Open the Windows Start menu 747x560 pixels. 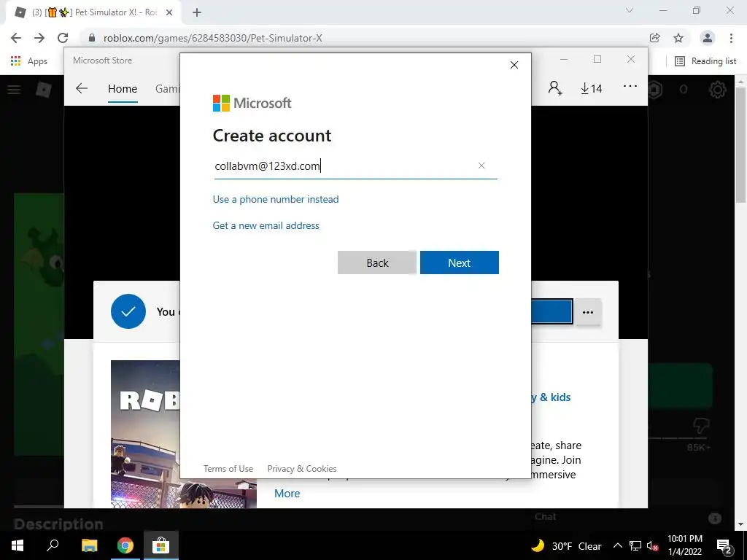(x=18, y=545)
